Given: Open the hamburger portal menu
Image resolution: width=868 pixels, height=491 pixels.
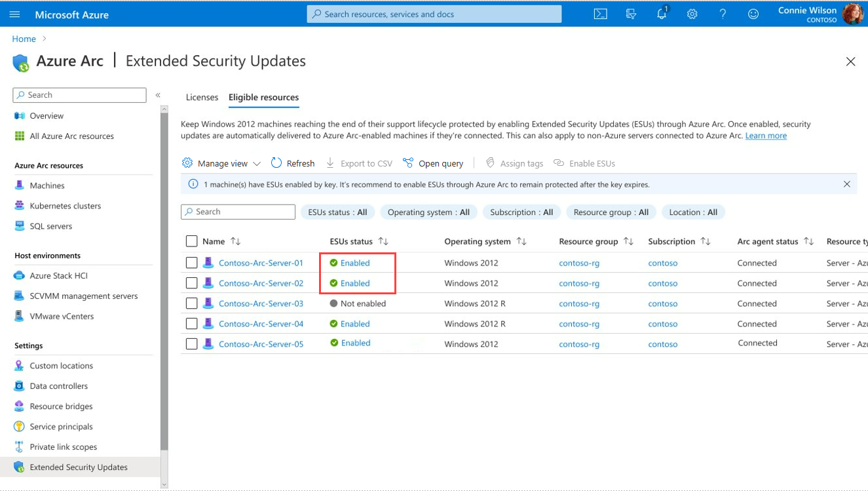Looking at the screenshot, I should click(15, 14).
